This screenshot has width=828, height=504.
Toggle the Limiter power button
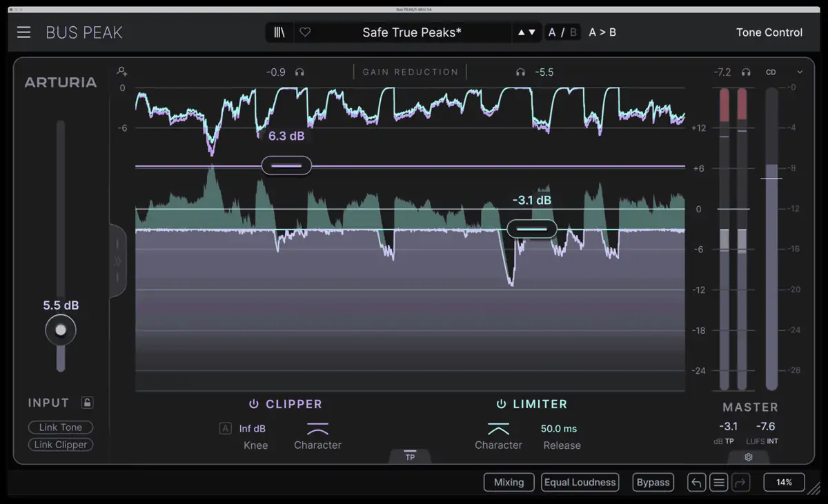[x=501, y=404]
